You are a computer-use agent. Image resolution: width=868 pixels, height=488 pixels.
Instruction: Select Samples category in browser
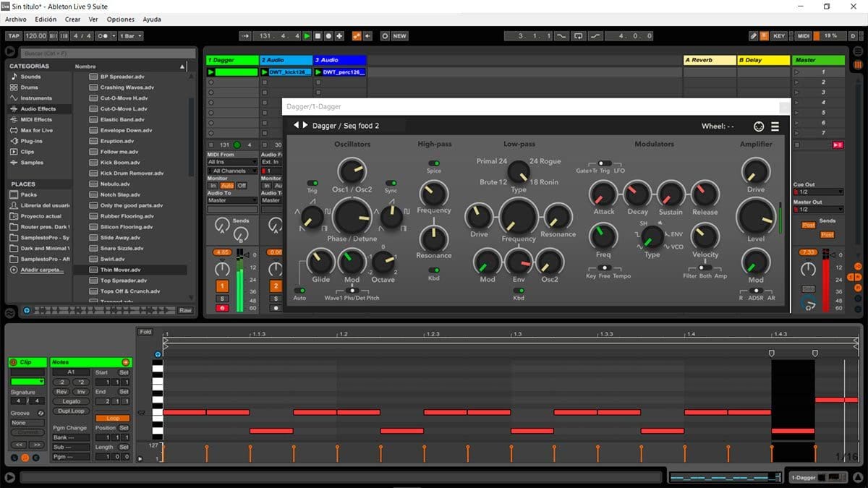32,163
